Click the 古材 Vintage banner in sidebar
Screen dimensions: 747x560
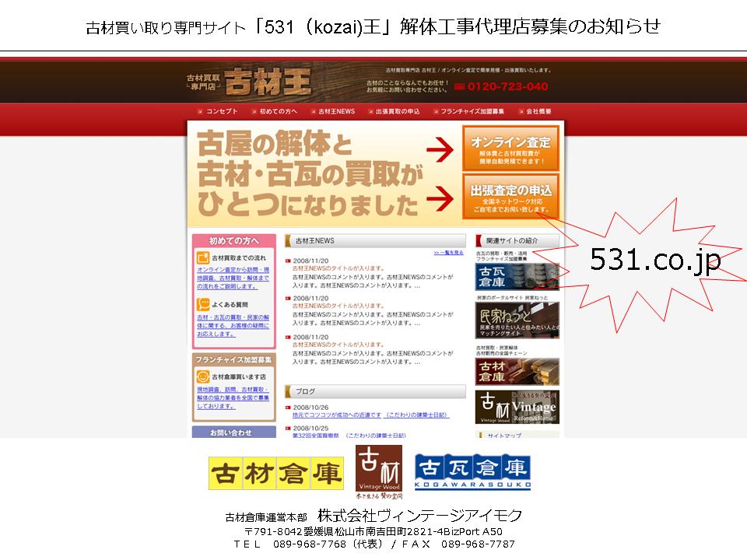click(x=517, y=407)
